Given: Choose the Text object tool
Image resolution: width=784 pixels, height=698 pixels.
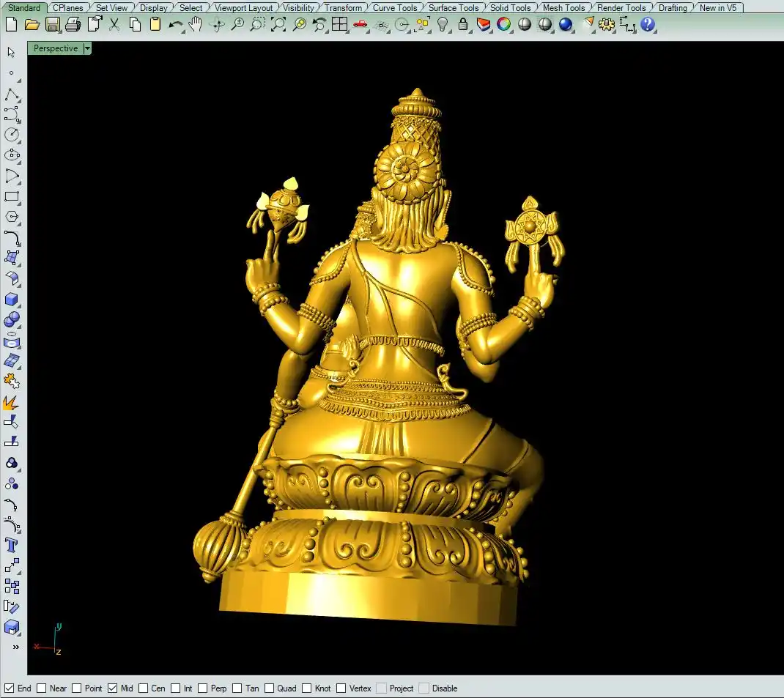Looking at the screenshot, I should pyautogui.click(x=12, y=545).
